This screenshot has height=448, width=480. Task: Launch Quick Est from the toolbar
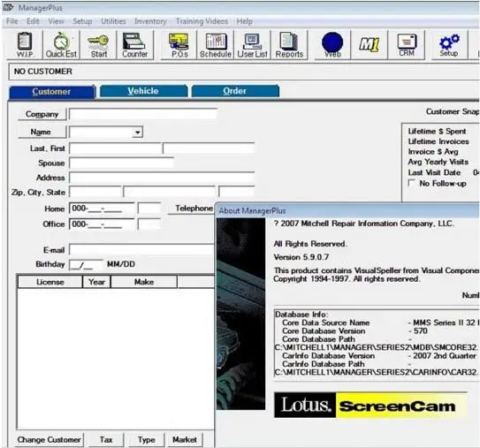61,45
